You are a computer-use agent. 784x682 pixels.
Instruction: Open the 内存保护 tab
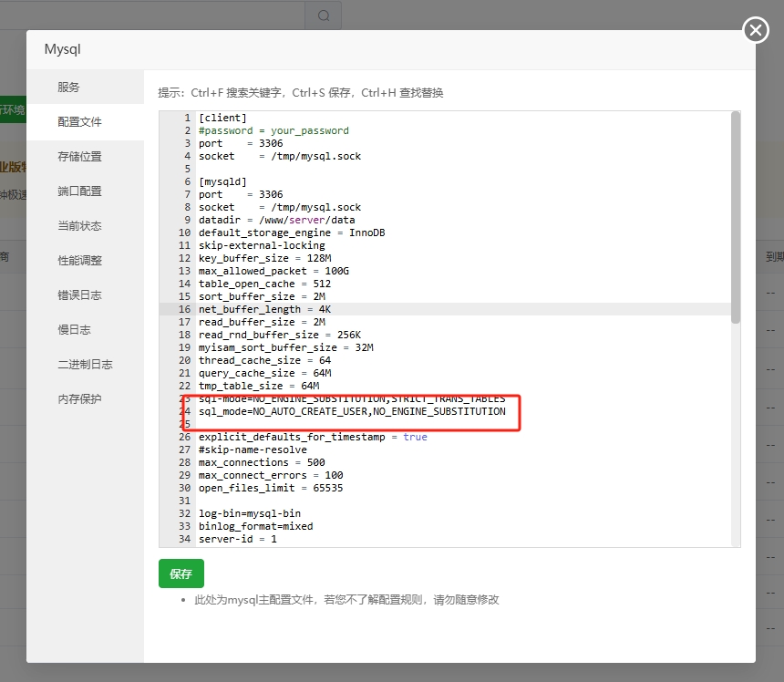[85, 398]
